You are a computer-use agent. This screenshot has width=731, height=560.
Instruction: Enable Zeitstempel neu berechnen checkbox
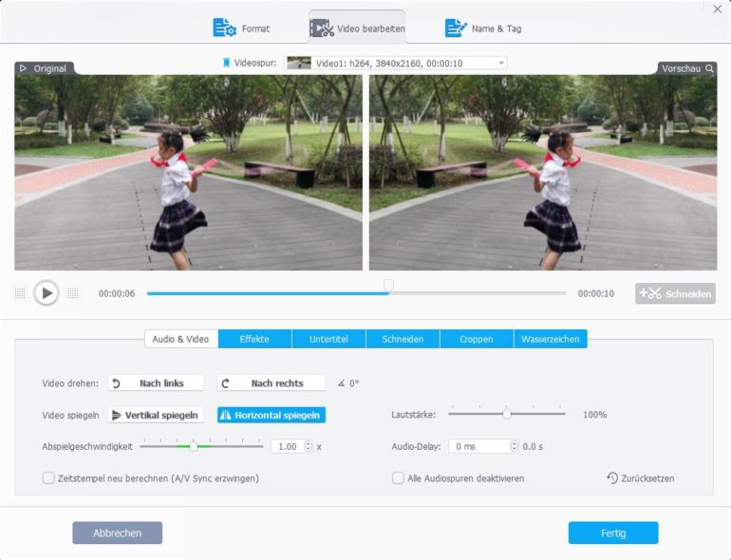48,478
